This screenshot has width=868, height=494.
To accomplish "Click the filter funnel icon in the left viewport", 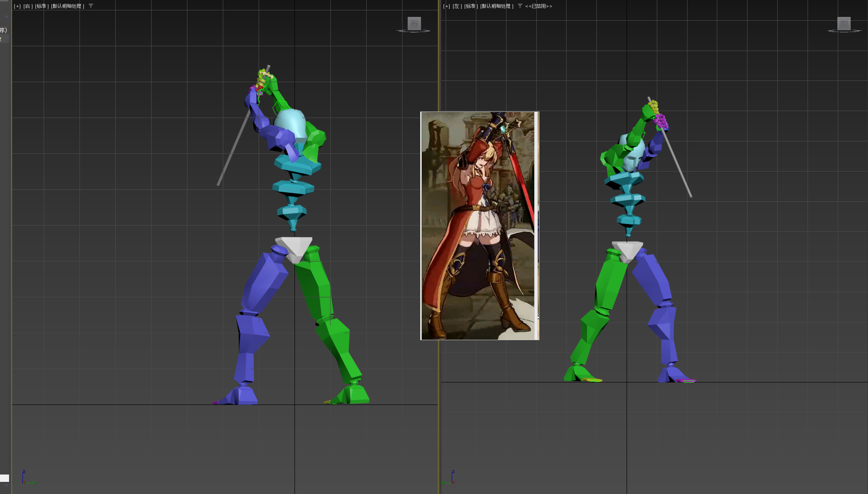I will 90,6.
